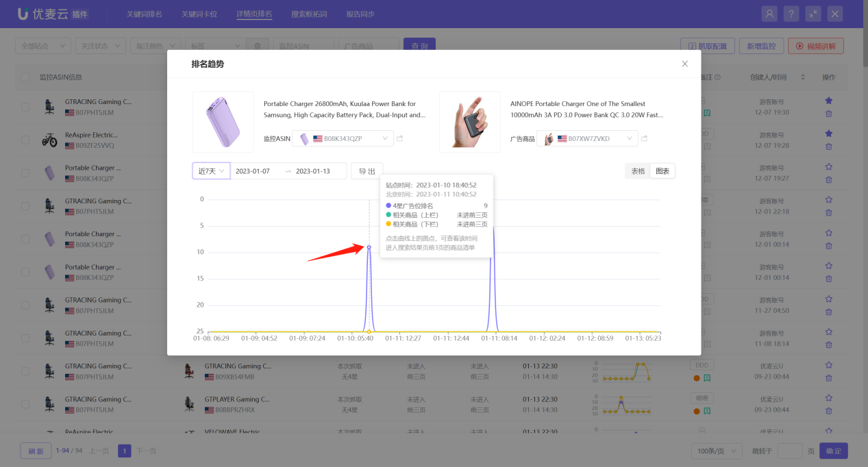Viewport: 868px width, 467px height.
Task: Expand the 广告商品 B07XW7ZVKD dropdown
Action: 587,138
